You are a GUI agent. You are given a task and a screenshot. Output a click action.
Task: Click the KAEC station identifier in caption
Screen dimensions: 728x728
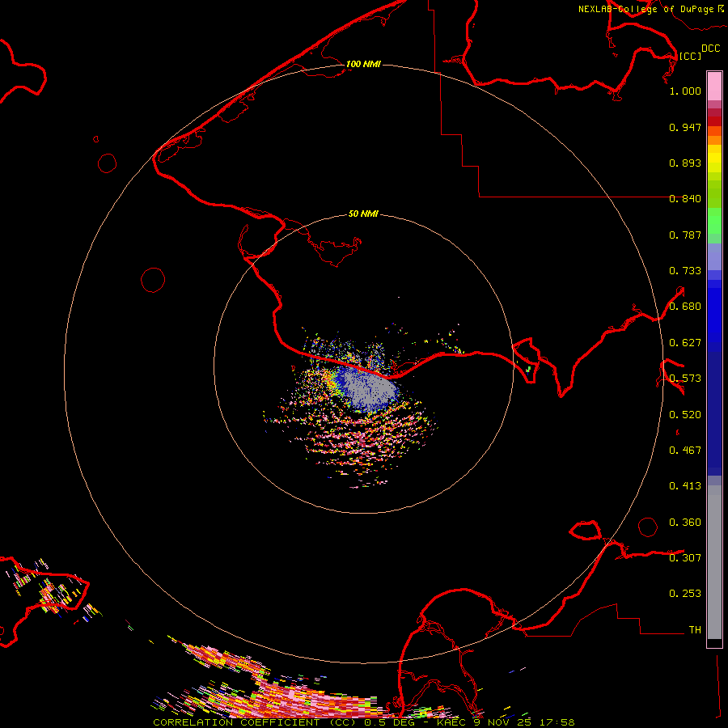coord(451,722)
